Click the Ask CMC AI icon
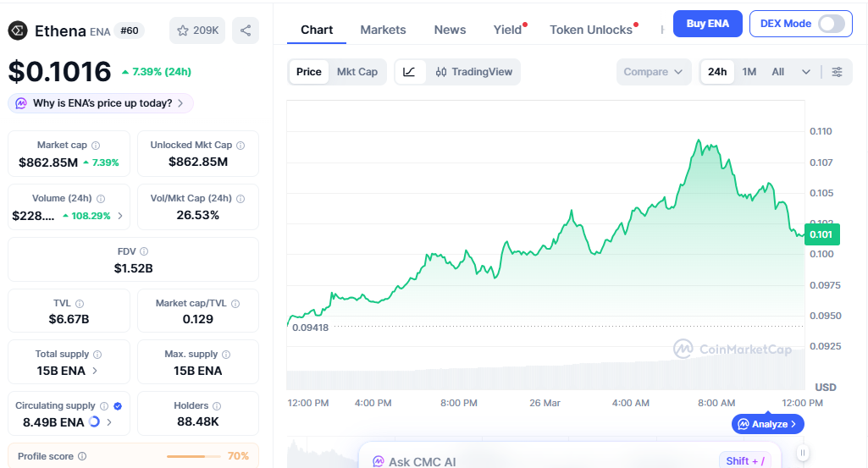The image size is (868, 468). (x=378, y=461)
